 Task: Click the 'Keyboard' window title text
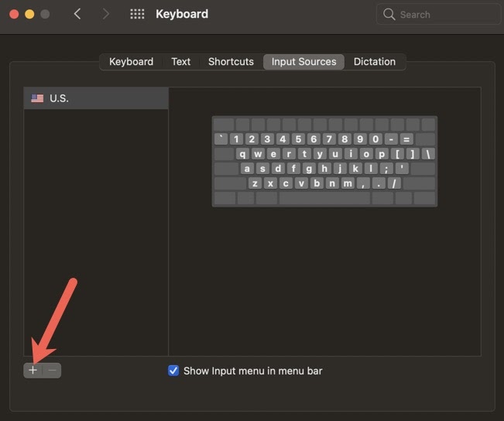click(182, 14)
